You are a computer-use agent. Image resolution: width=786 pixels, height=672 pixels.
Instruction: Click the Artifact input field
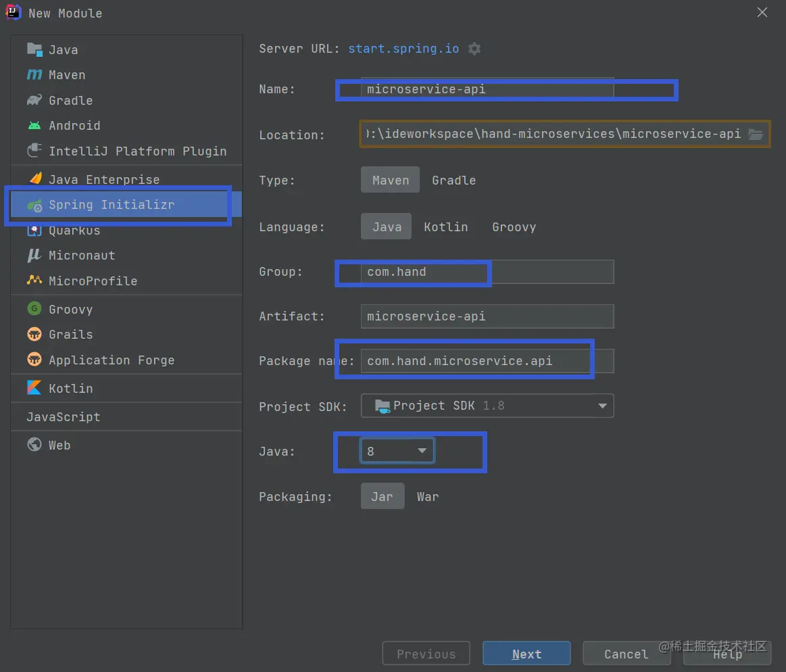tap(487, 316)
